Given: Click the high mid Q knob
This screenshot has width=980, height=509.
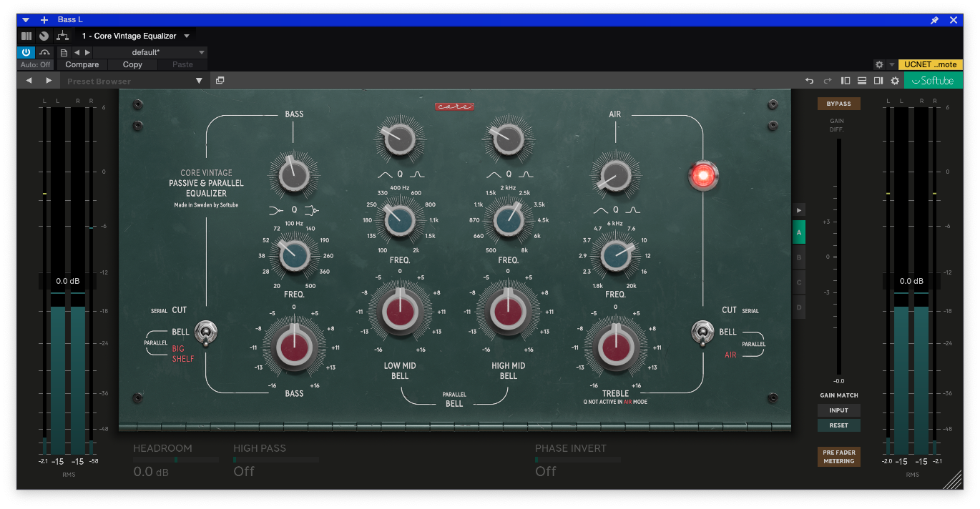Looking at the screenshot, I should 508,139.
